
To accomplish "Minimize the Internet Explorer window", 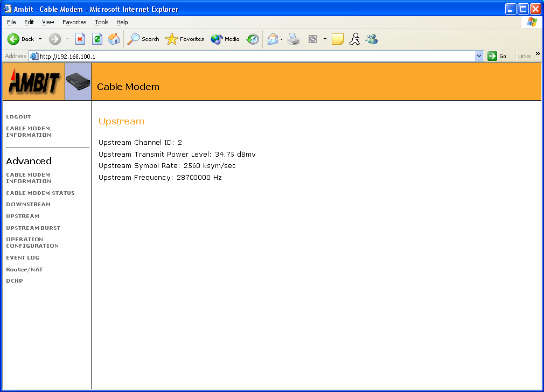I will click(x=511, y=9).
